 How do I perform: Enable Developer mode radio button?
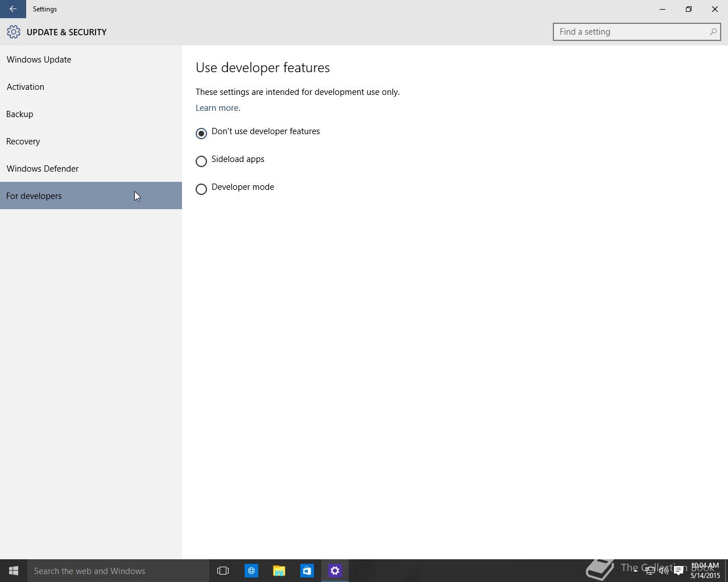click(x=201, y=189)
